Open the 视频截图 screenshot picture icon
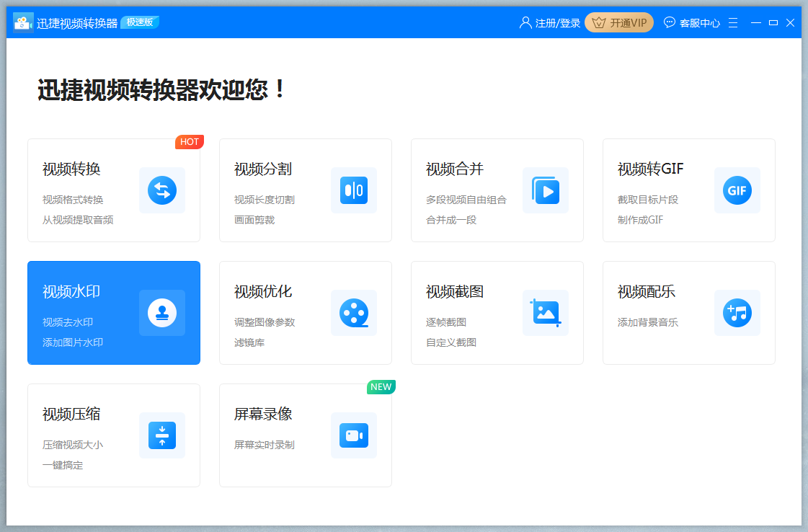Screen dimensions: 808x532 546,313
